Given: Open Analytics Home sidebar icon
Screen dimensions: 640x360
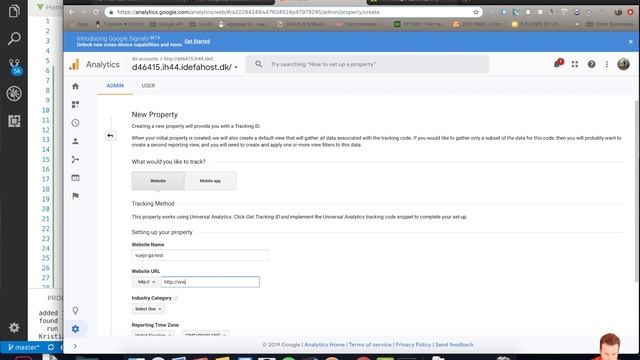Looking at the screenshot, I should (76, 86).
